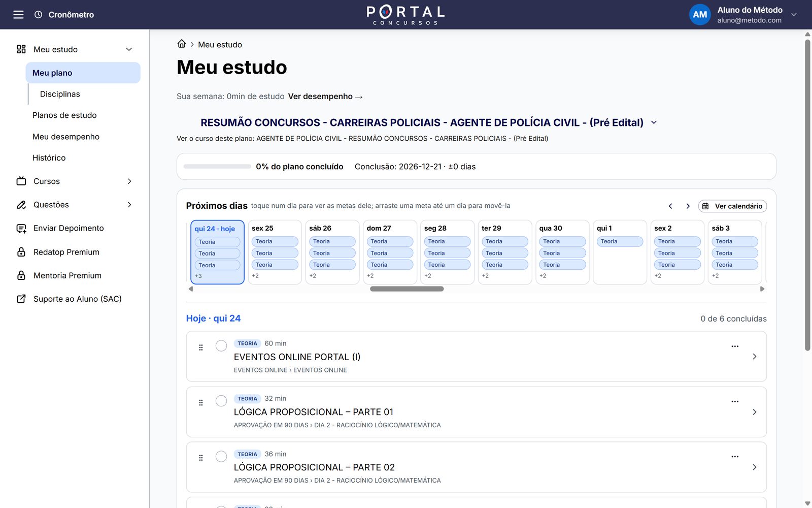Open Meu desempenho in the sidebar
Image resolution: width=812 pixels, height=508 pixels.
66,137
